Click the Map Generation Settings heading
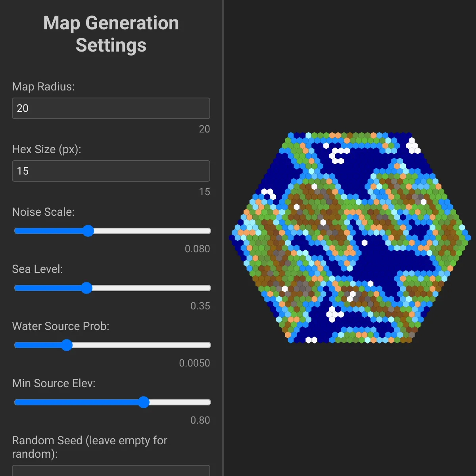 pos(111,34)
